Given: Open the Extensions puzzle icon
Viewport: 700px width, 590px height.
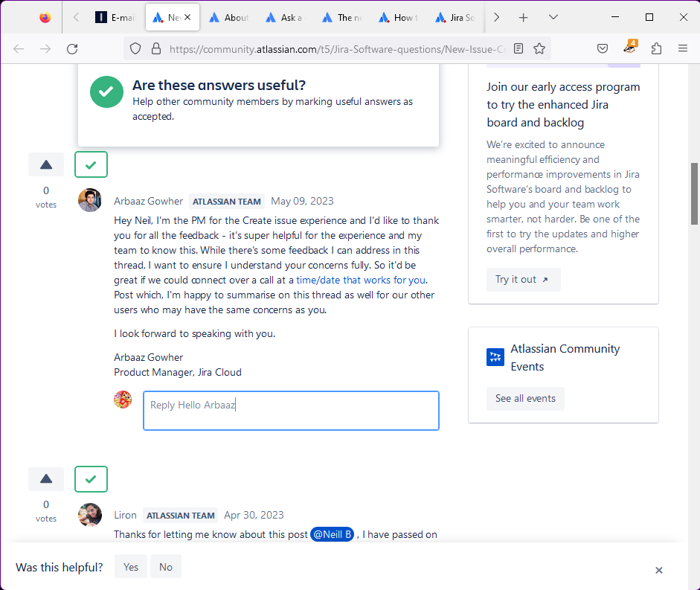Looking at the screenshot, I should [656, 48].
